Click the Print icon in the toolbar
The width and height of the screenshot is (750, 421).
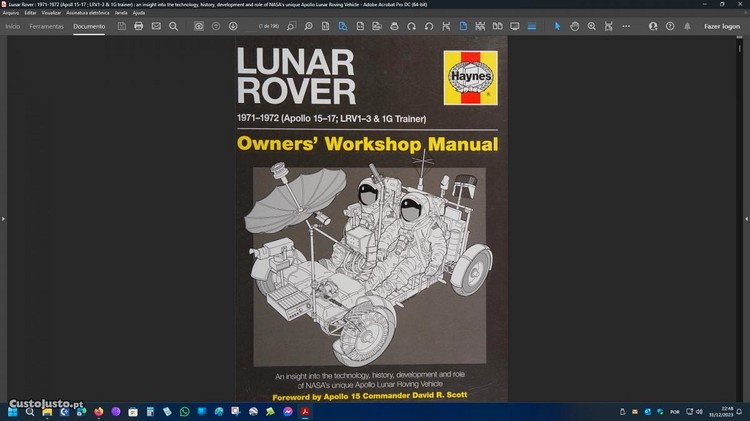tap(138, 26)
